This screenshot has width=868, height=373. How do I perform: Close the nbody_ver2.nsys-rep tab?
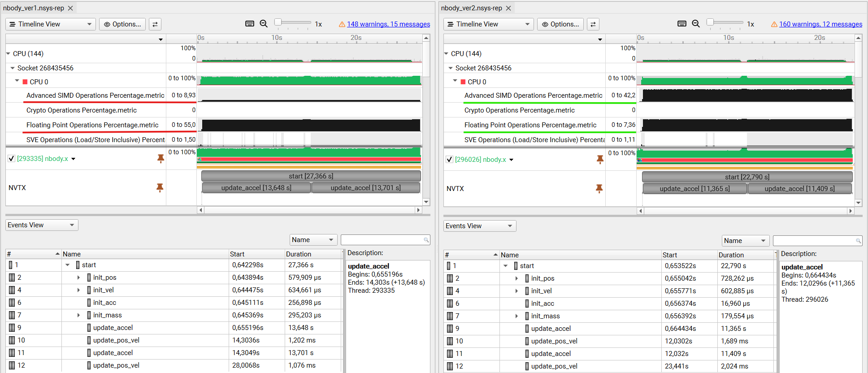click(x=508, y=8)
